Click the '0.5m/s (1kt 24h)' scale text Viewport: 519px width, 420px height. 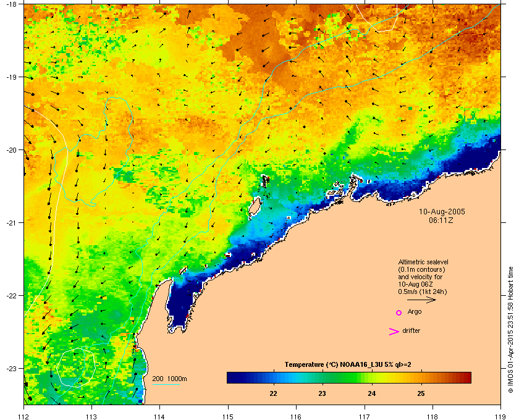[x=423, y=292]
